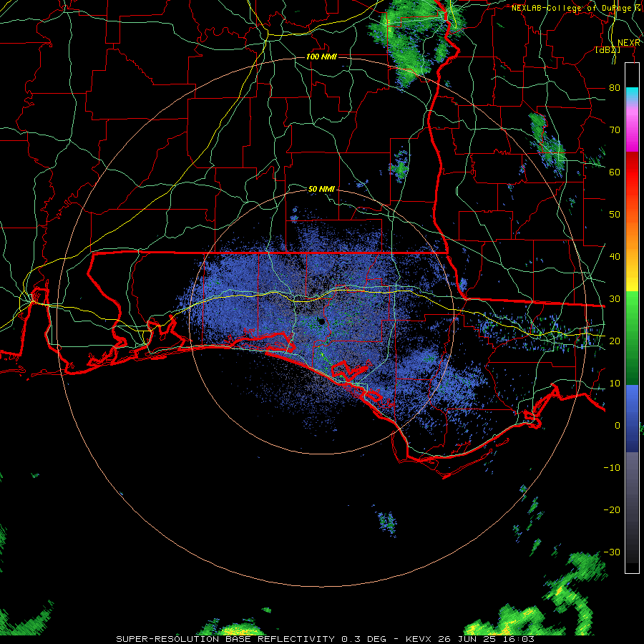Click the SUPER-RESOLUTION BASE REFLECTIVITY caption text
Image resolution: width=644 pixels, height=644 pixels.
tap(225, 639)
